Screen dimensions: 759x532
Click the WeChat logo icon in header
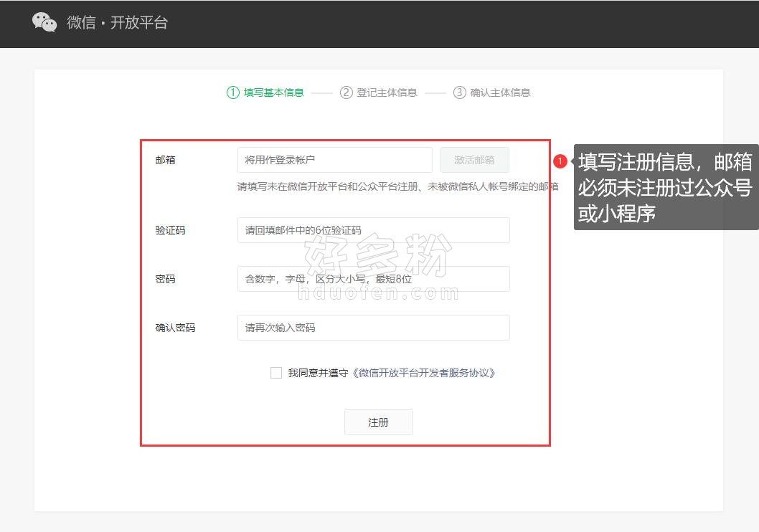pyautogui.click(x=44, y=22)
